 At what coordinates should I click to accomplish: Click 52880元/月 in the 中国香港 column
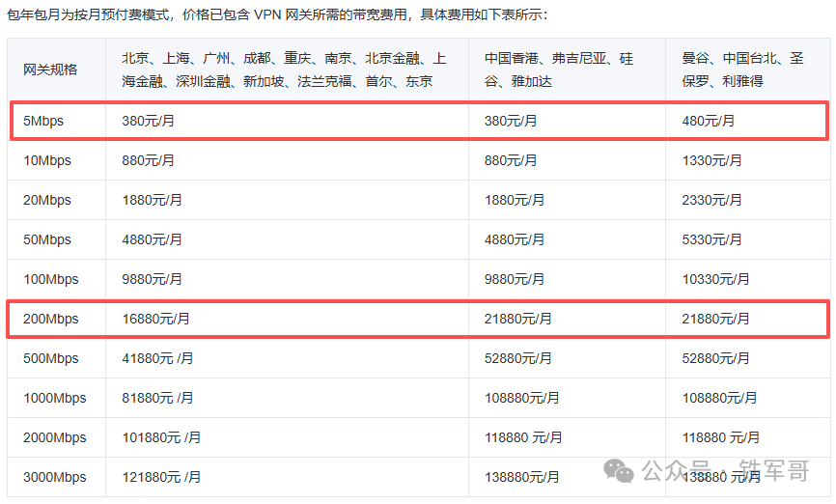[517, 358]
